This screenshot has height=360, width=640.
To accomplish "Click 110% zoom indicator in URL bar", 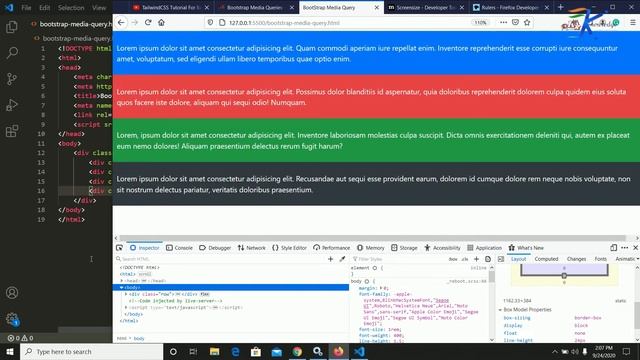I will point(480,22).
